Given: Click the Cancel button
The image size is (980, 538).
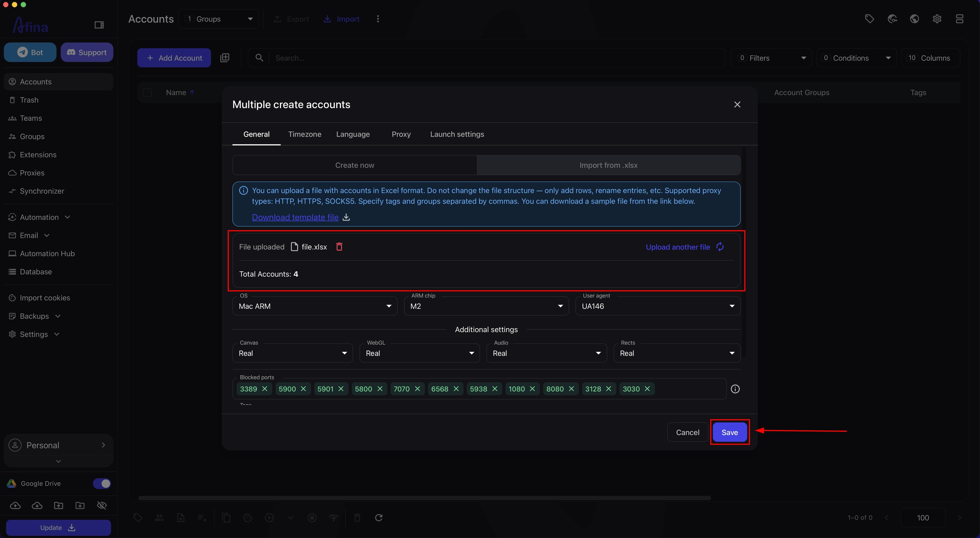Looking at the screenshot, I should click(688, 432).
